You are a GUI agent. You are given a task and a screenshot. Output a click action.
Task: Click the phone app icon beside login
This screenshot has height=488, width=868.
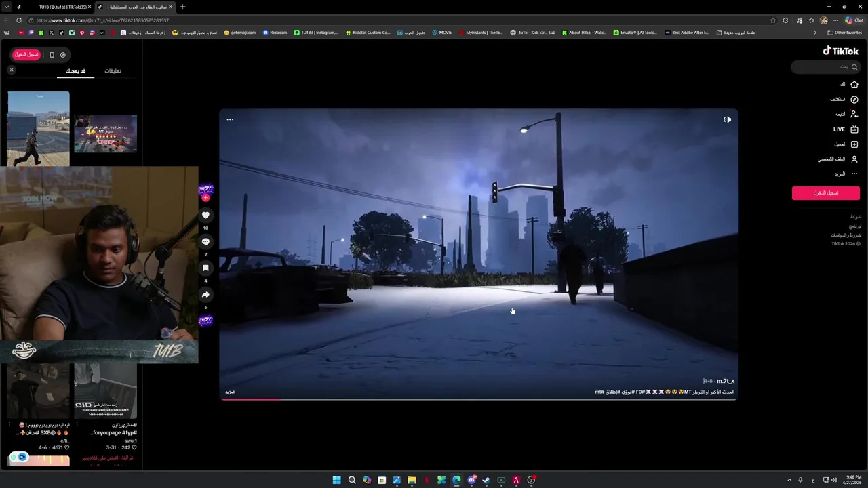(52, 55)
